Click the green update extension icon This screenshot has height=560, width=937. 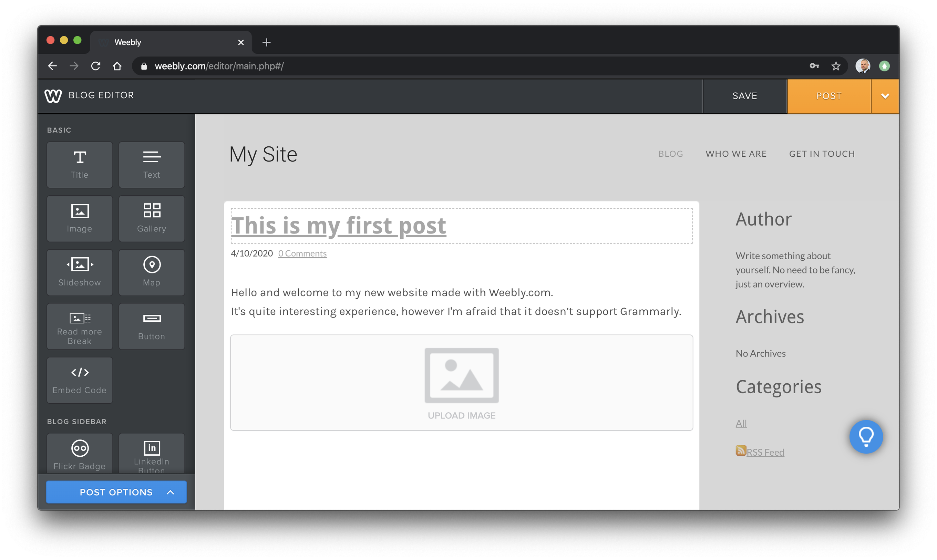point(884,66)
